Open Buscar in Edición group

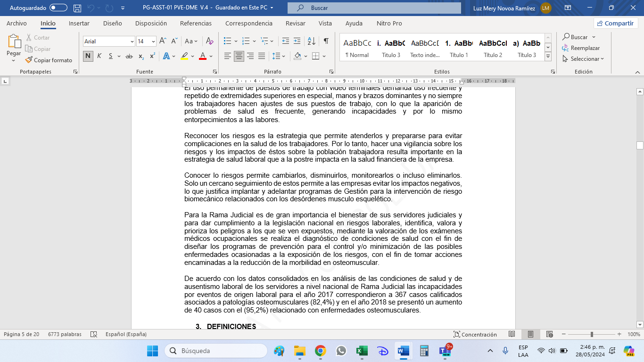(x=575, y=37)
